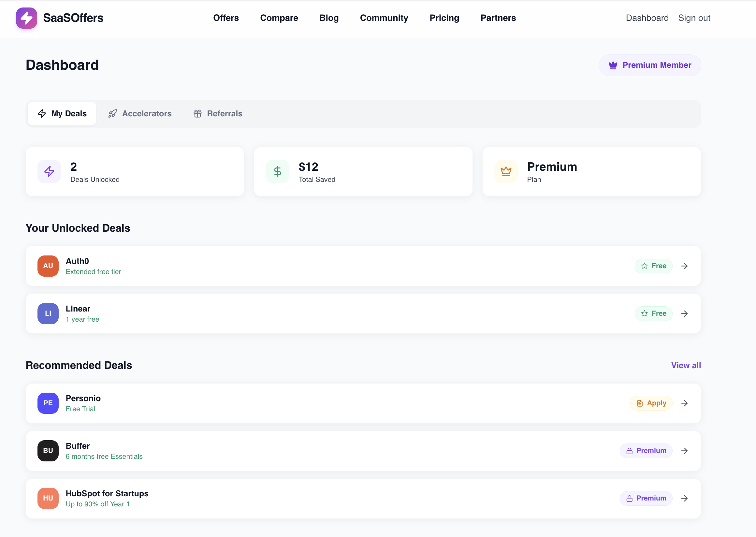The image size is (756, 537).
Task: Click the BU Buffer avatar icon
Action: [x=48, y=451]
